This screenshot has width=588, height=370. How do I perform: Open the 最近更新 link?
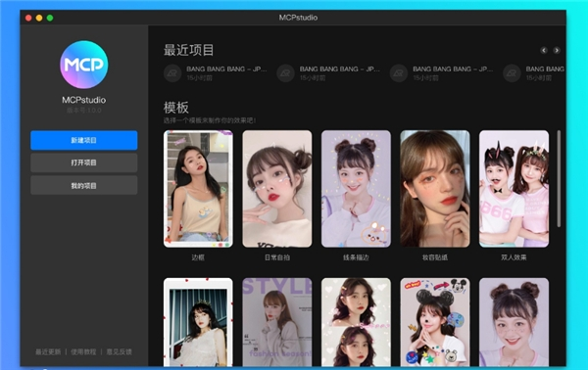[x=48, y=351]
